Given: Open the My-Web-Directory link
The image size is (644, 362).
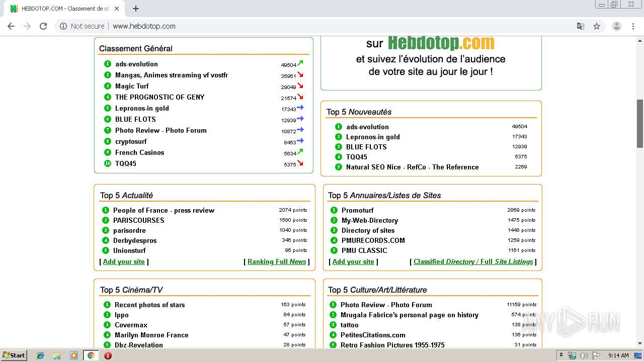Looking at the screenshot, I should coord(370,220).
